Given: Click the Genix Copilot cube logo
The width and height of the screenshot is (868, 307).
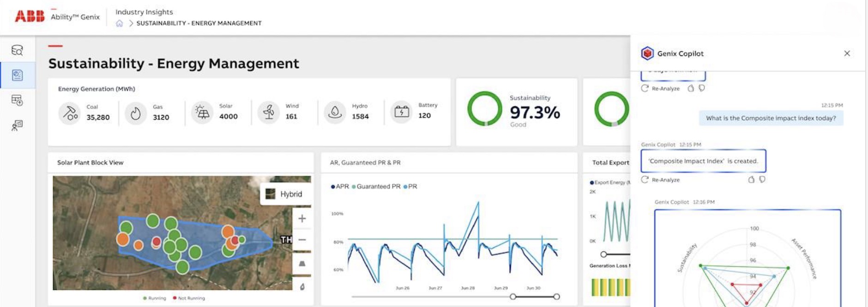Looking at the screenshot, I should (648, 53).
